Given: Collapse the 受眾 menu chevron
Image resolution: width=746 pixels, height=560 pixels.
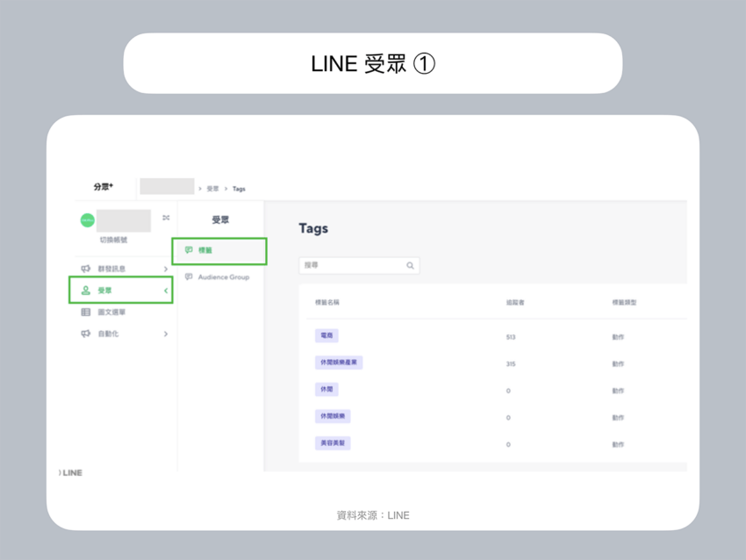Looking at the screenshot, I should pyautogui.click(x=166, y=291).
